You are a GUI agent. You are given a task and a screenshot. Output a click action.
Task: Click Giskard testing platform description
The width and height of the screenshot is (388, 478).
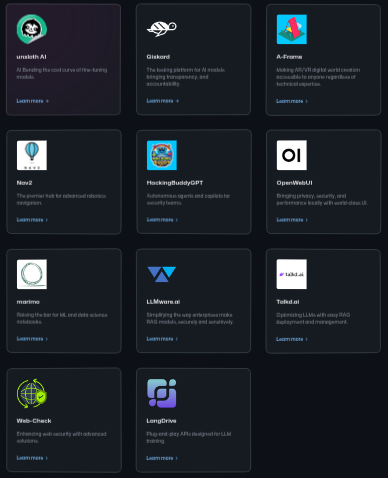tap(186, 77)
